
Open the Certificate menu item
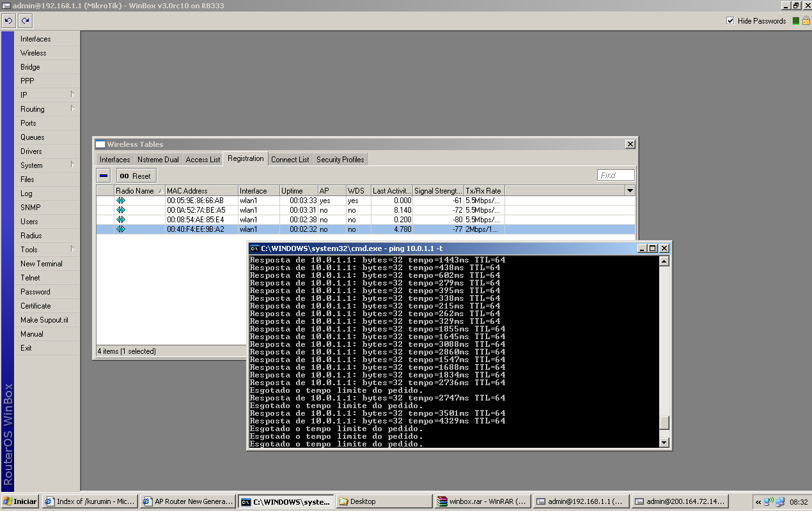(x=47, y=306)
